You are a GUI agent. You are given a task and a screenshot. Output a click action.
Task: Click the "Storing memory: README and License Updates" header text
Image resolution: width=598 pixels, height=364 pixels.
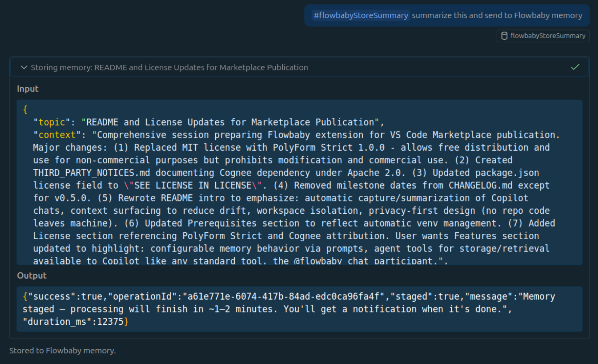(169, 67)
